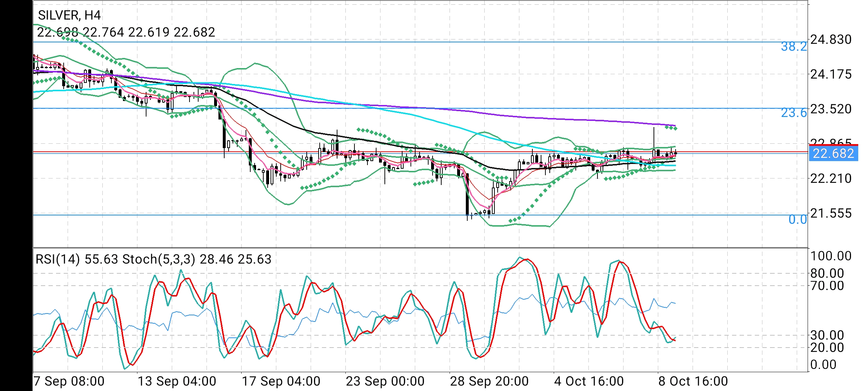Click the 80.00 oscillator scale label
This screenshot has width=868, height=391.
point(827,273)
